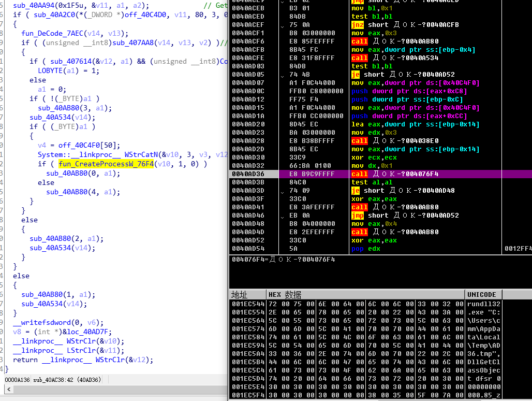Screen dimensions: 532x401
Task: Click lea eax,[ebp-0x14] instruction
Action: click(415, 124)
